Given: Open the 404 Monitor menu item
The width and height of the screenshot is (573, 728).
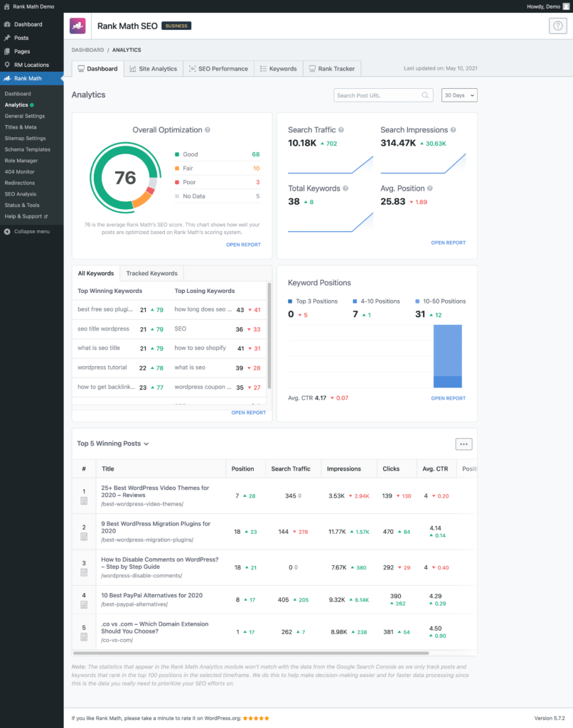Looking at the screenshot, I should click(x=19, y=172).
